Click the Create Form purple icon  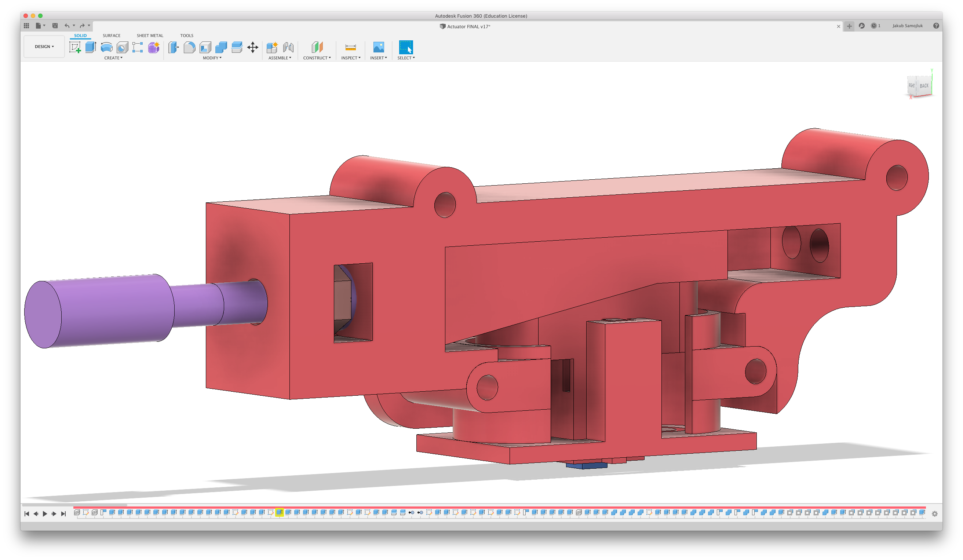[154, 47]
